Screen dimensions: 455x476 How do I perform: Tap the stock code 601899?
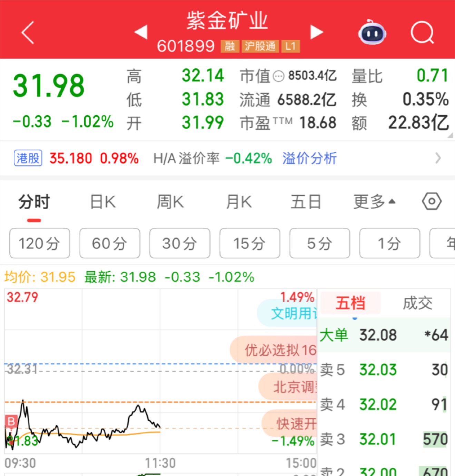(x=186, y=46)
